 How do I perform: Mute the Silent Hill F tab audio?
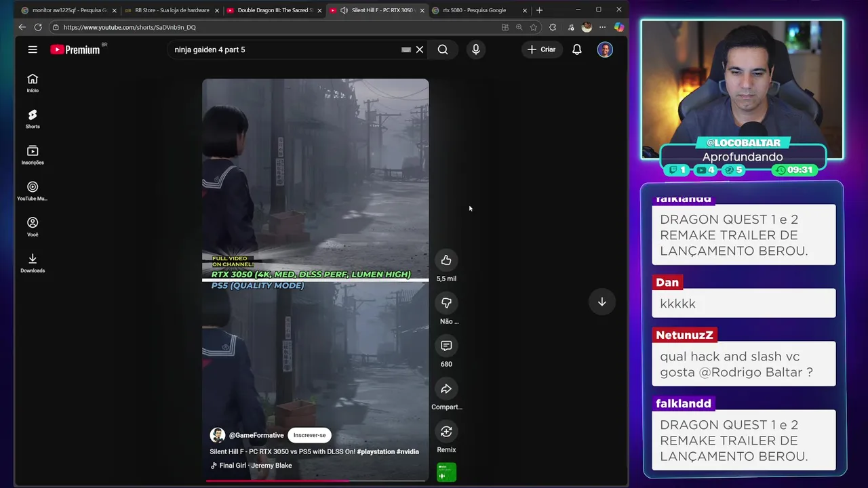(x=344, y=10)
